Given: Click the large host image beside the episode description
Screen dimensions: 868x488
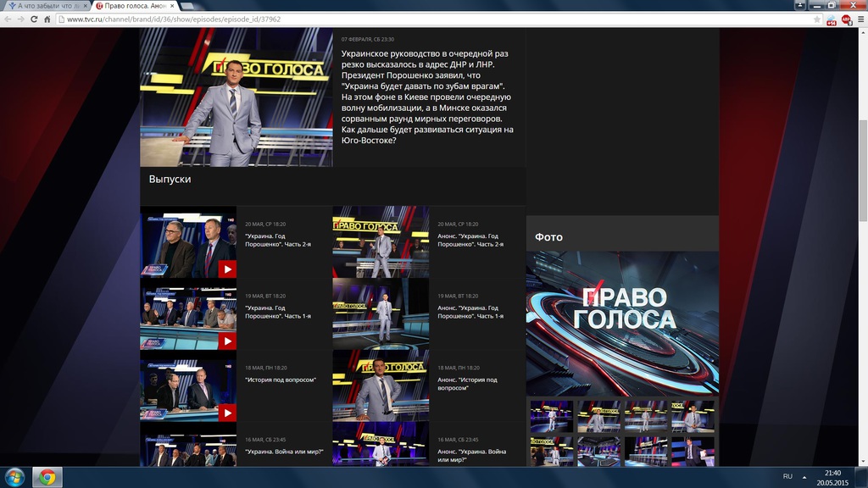Looking at the screenshot, I should [236, 97].
